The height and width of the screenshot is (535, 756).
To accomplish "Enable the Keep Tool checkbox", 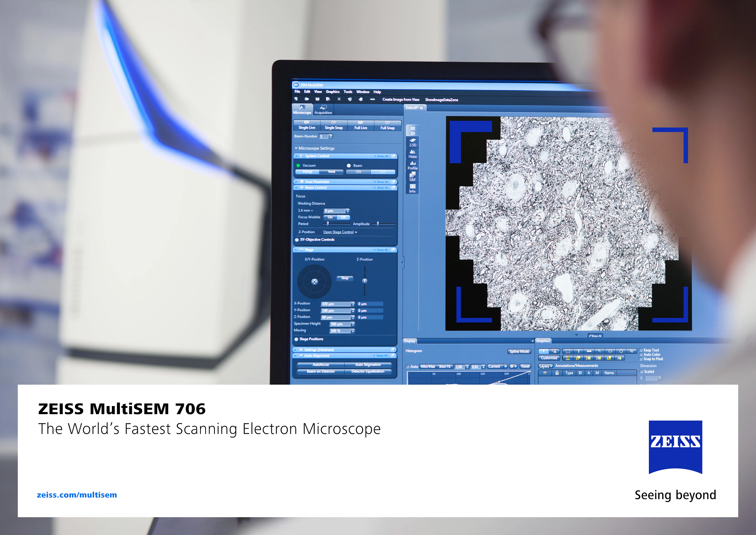I will [641, 350].
